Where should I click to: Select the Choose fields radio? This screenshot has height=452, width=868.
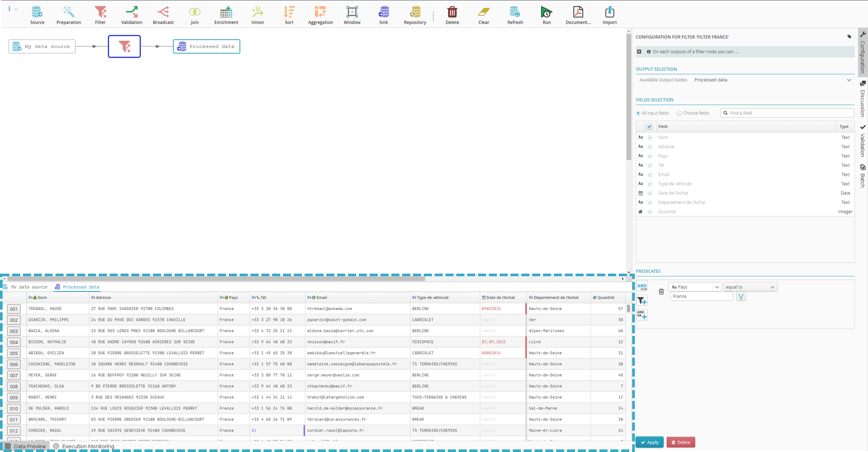pyautogui.click(x=679, y=113)
